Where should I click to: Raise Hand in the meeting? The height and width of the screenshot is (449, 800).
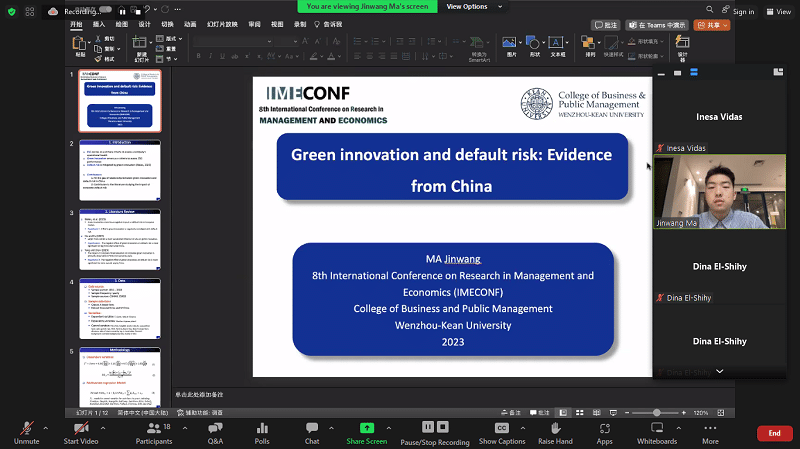tap(555, 429)
